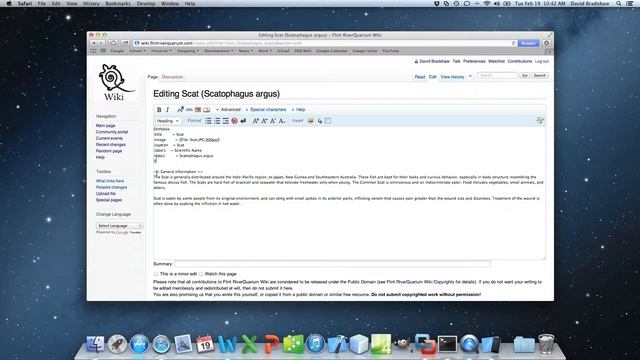640x360 pixels.
Task: Go to Main page link
Action: point(105,126)
